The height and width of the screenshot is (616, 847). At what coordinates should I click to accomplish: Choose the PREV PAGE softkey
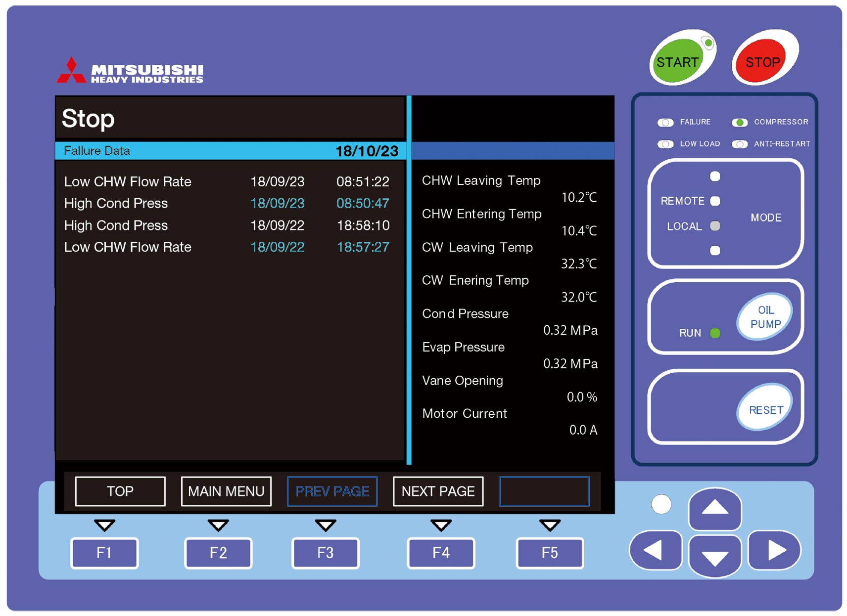pyautogui.click(x=332, y=491)
